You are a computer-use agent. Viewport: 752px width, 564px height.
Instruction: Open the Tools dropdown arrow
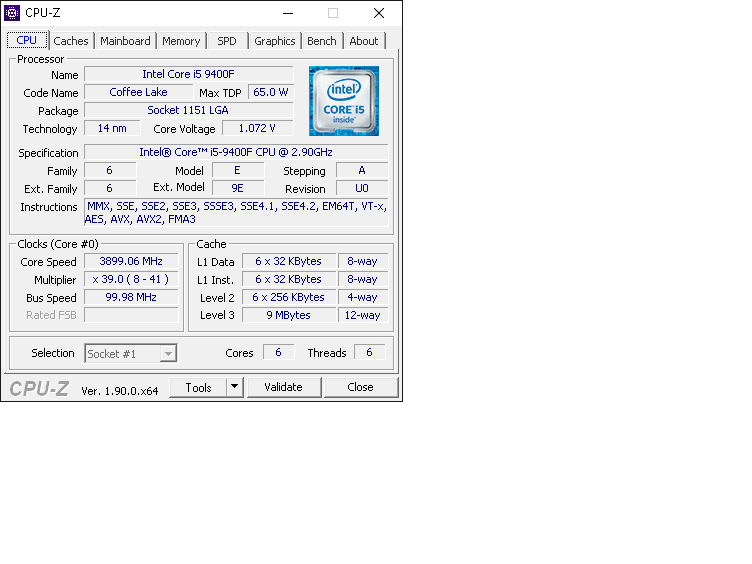tap(235, 387)
